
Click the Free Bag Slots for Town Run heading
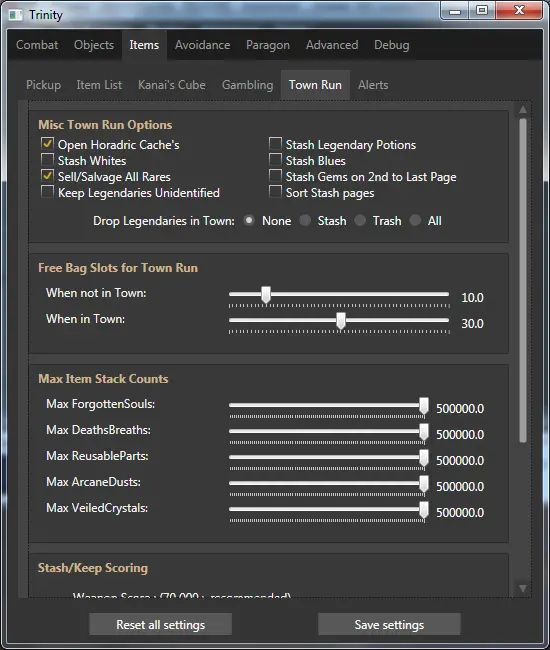click(x=118, y=268)
